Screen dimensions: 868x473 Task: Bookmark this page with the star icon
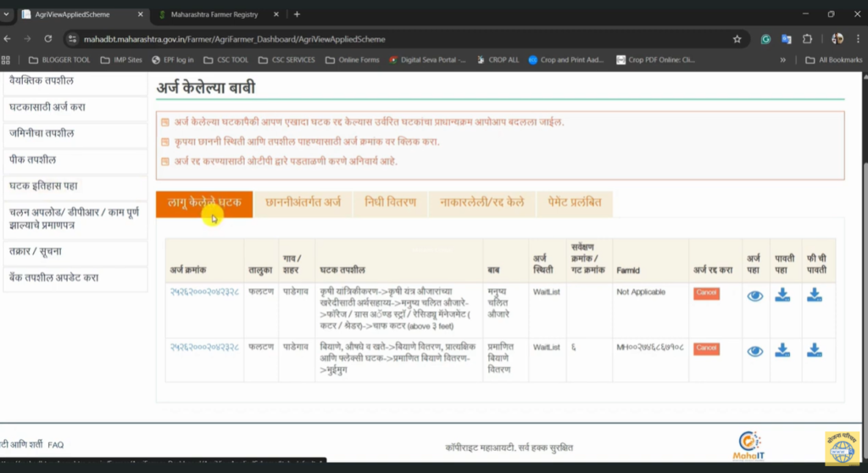[x=737, y=39]
